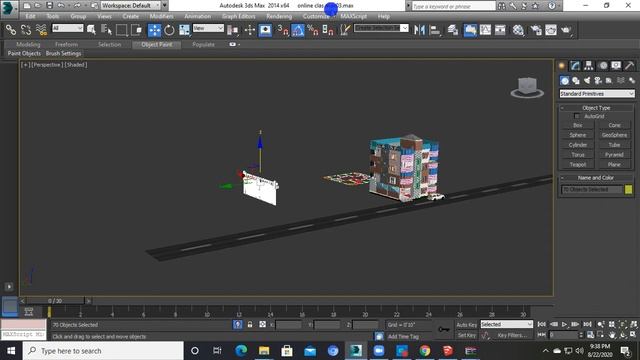Open the key mode Selected dropdown
The height and width of the screenshot is (360, 640).
pyautogui.click(x=506, y=324)
